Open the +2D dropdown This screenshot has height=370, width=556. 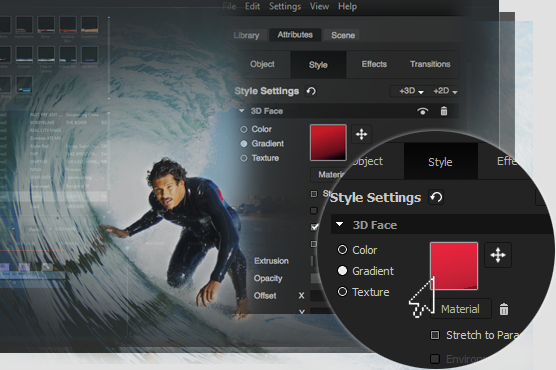tap(445, 91)
